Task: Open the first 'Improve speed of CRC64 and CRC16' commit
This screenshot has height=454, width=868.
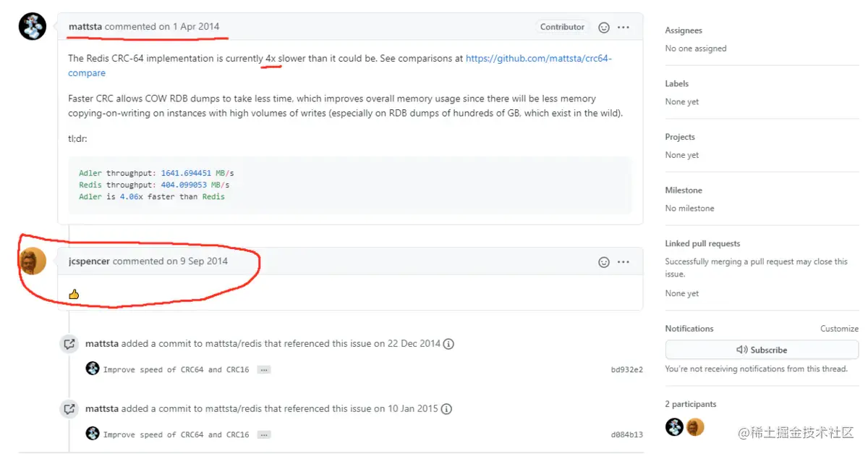Action: (176, 370)
